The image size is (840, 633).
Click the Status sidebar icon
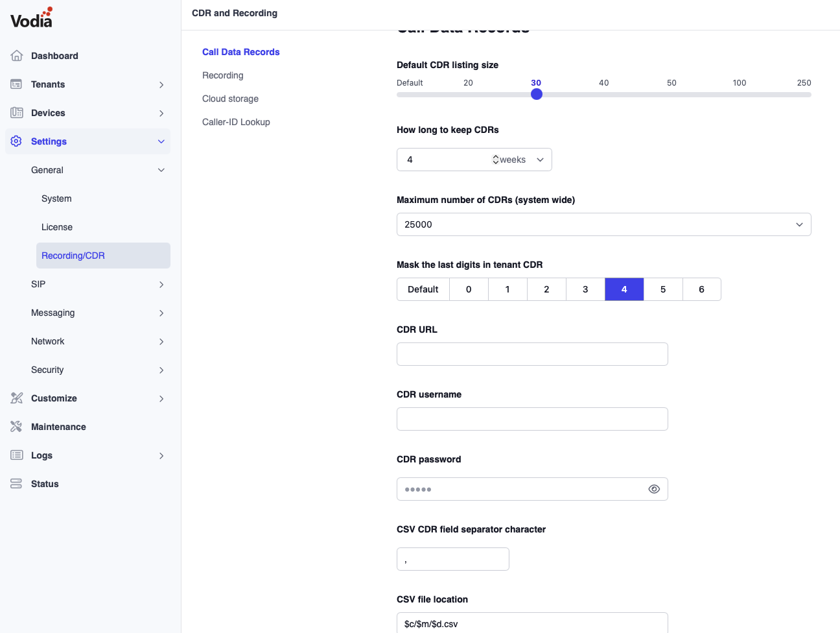pos(16,484)
